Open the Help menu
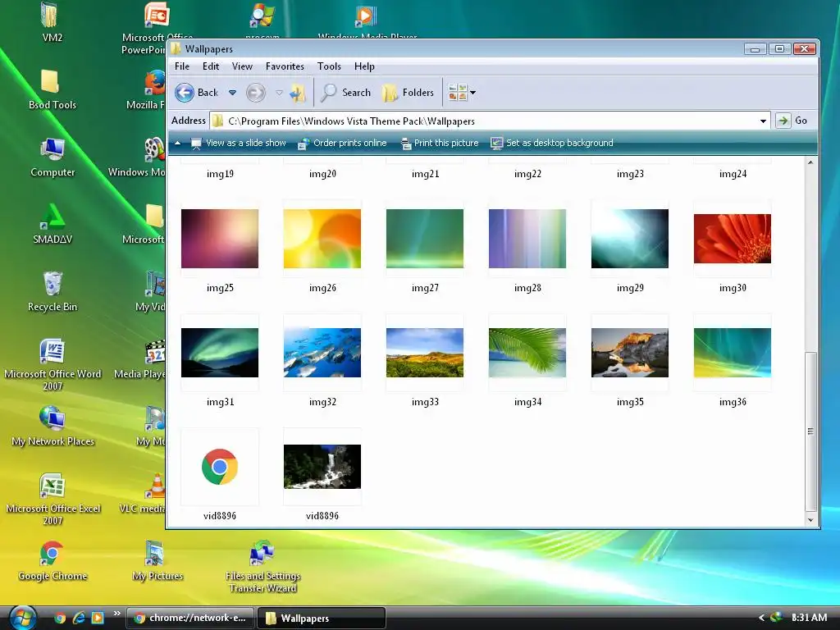 [364, 66]
